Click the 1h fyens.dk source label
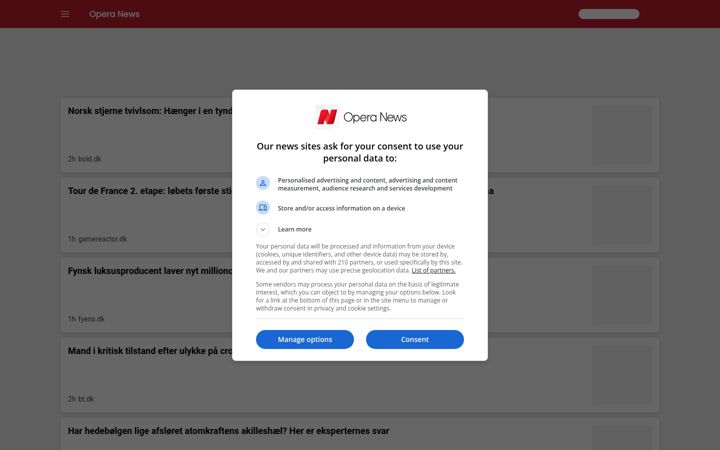Viewport: 720px width, 450px height. [86, 319]
